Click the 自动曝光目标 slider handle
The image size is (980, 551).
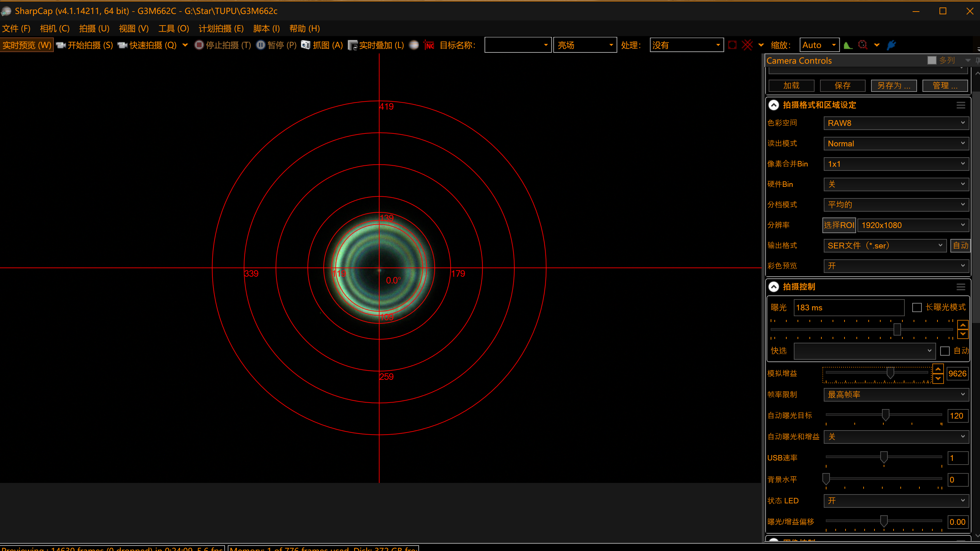coord(886,415)
